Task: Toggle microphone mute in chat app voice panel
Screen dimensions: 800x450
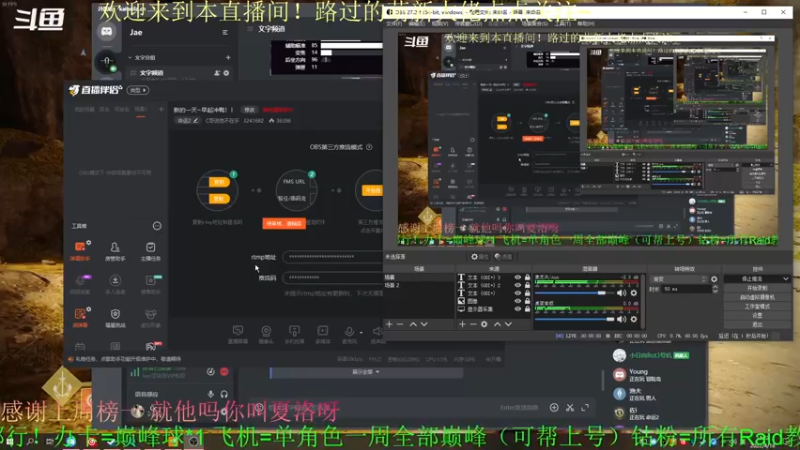Action: 210,394
